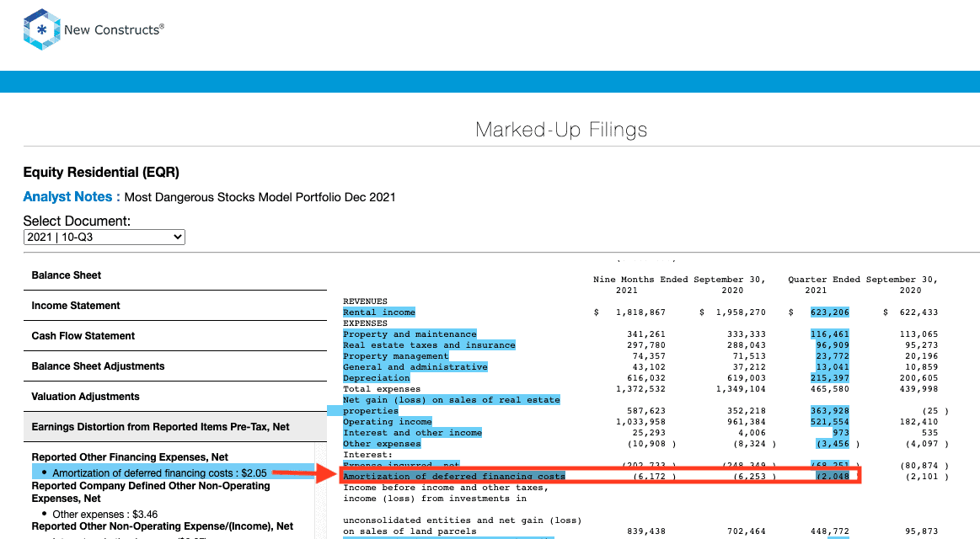Click highlighted value 215,397
The width and height of the screenshot is (980, 539).
click(829, 378)
